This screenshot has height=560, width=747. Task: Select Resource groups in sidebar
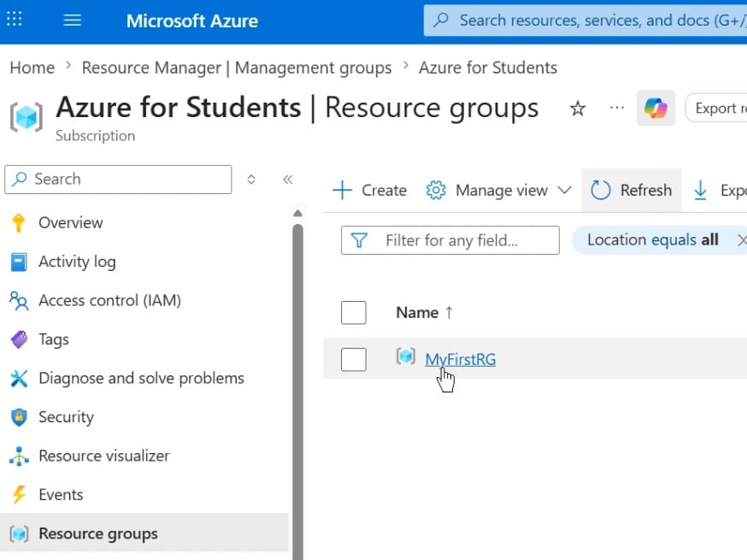(x=144, y=533)
